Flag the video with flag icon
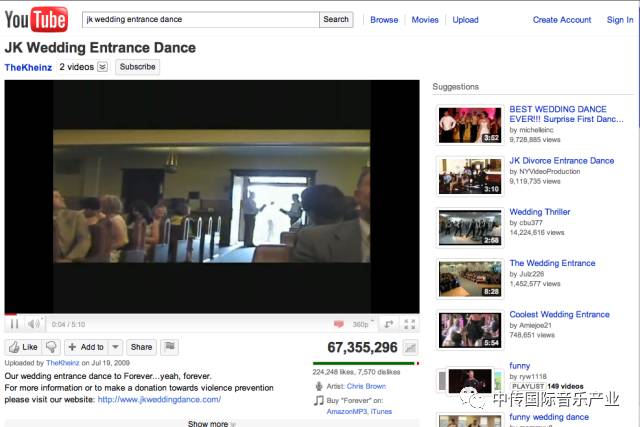Screen dimensions: 640x427 click(x=169, y=347)
